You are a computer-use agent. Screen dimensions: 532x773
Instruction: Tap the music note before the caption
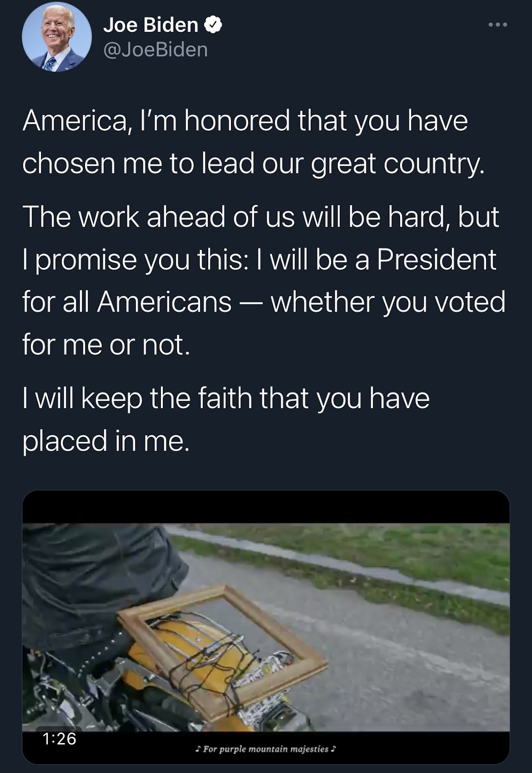pos(198,749)
